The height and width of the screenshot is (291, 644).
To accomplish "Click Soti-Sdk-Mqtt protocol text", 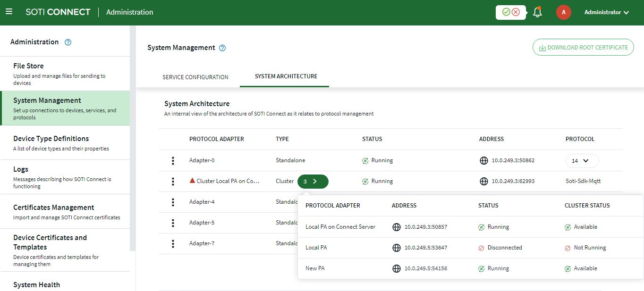I will pos(583,181).
